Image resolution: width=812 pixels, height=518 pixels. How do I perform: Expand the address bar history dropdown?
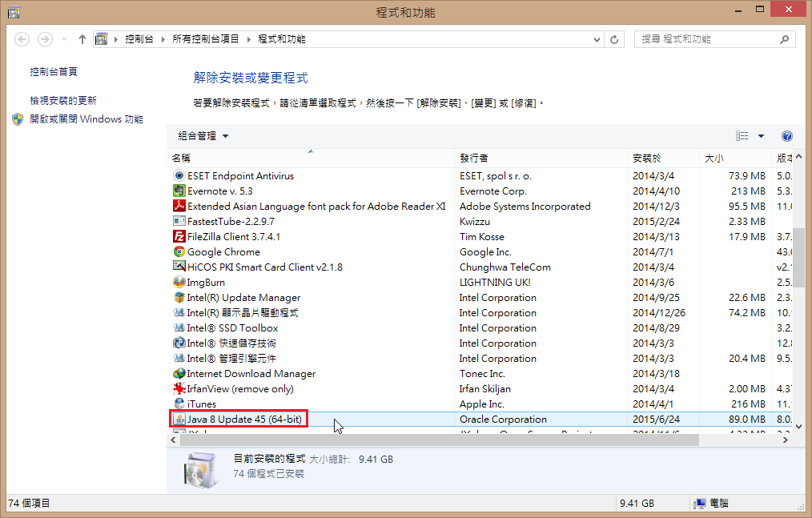tap(597, 39)
